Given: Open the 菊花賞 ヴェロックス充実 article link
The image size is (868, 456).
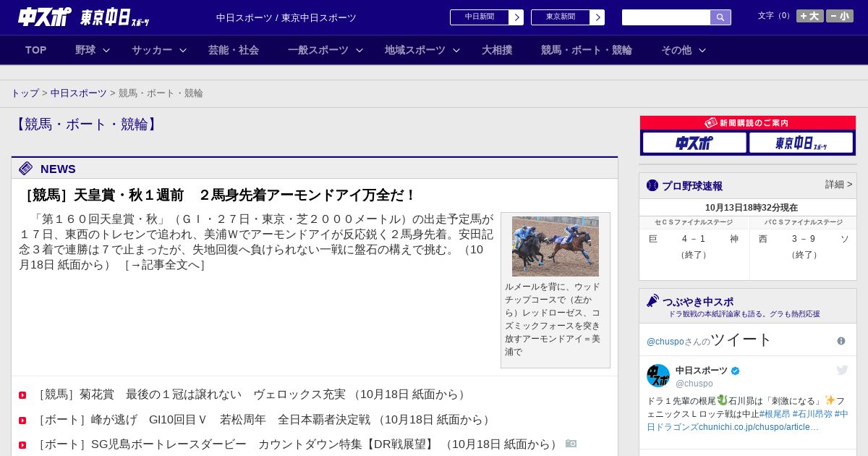Looking at the screenshot, I should point(251,394).
